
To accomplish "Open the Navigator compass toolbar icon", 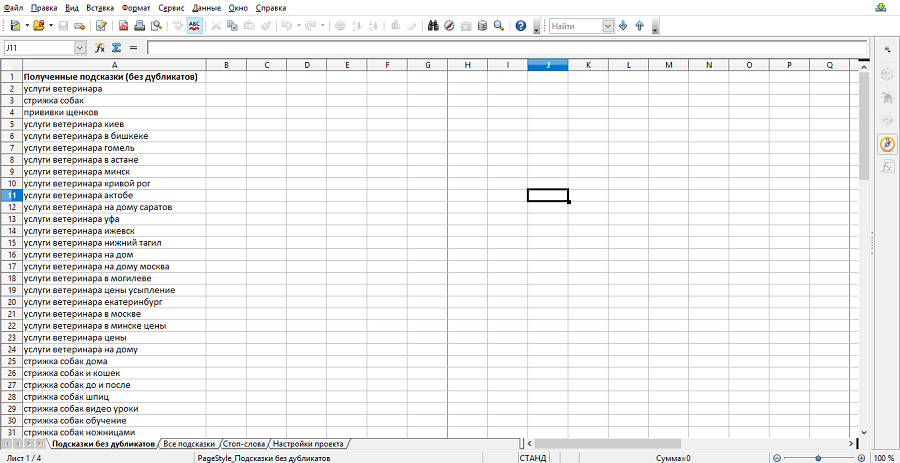I will pos(449,26).
